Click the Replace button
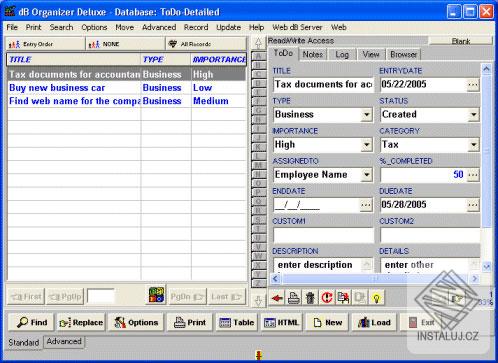Viewport: 498px width, 363px height. point(81,322)
